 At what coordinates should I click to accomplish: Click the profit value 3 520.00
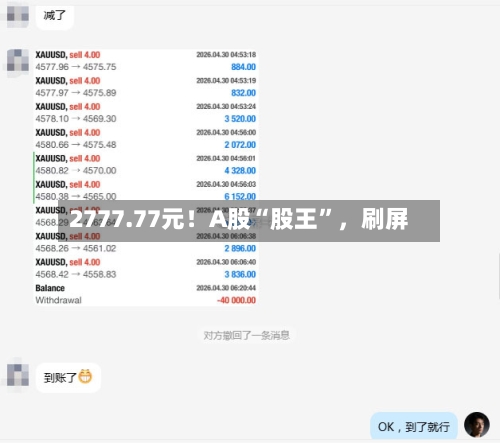(240, 119)
